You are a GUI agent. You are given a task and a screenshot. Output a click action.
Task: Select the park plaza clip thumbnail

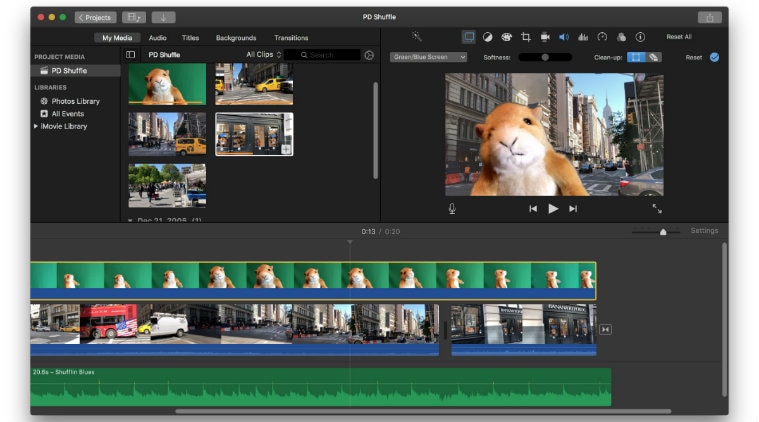pos(167,185)
